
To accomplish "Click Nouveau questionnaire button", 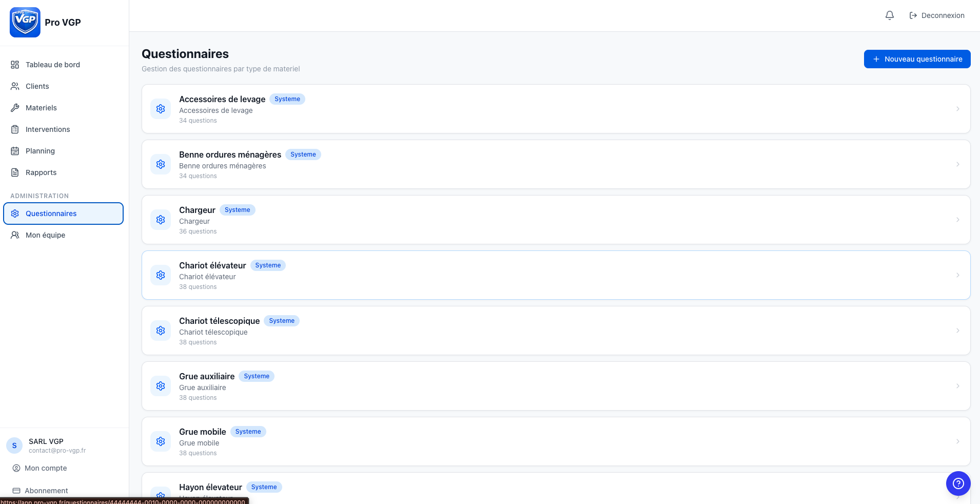I will coord(917,59).
